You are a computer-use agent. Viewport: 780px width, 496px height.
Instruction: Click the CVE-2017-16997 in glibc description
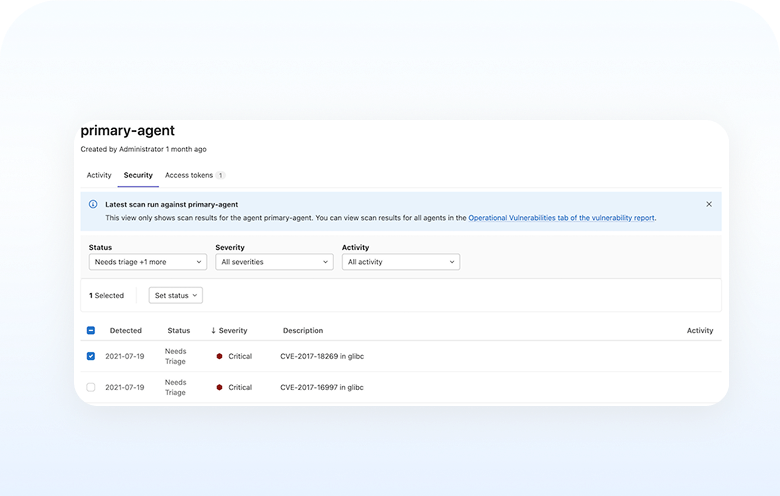click(322, 387)
